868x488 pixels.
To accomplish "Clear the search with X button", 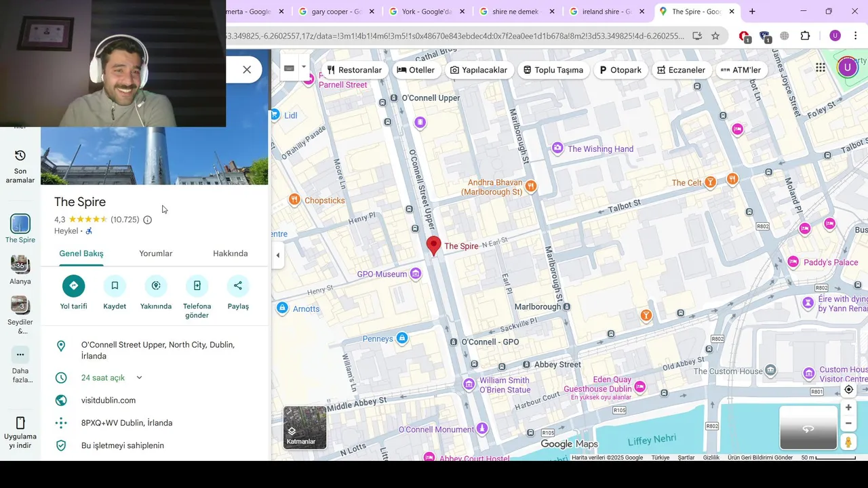I will (247, 70).
